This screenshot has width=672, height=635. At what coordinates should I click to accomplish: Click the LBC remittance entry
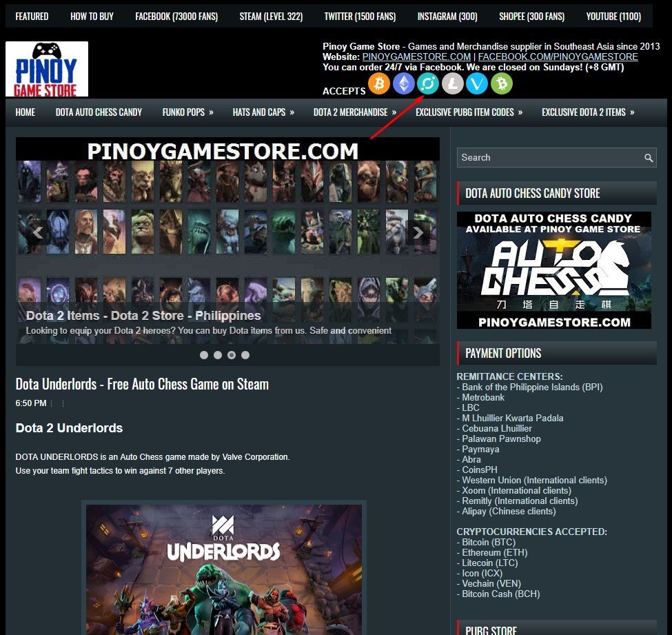[468, 407]
